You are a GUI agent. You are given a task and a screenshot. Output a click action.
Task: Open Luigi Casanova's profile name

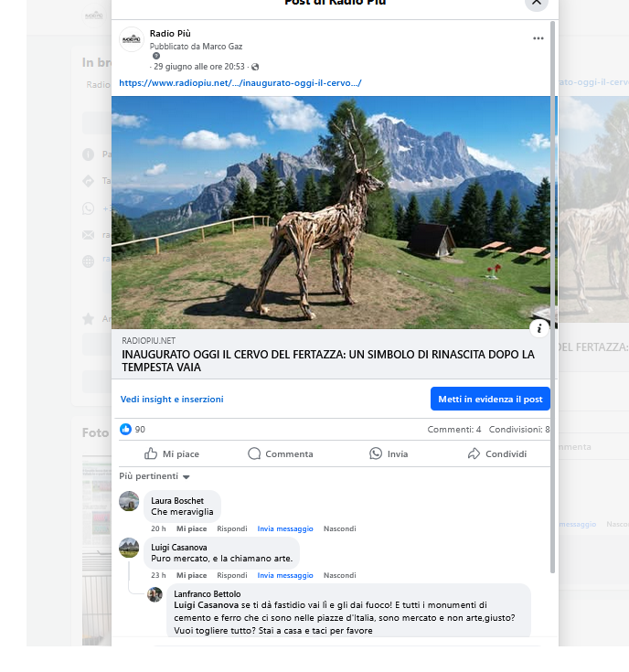click(178, 548)
